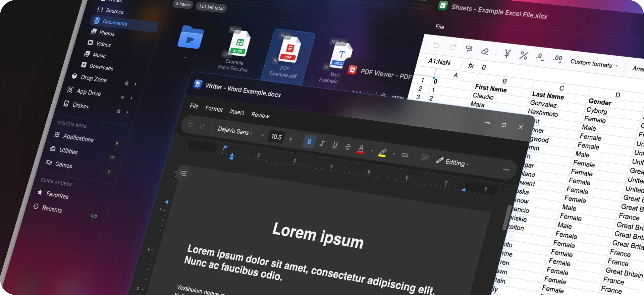Decrease font size with the minus button
Screen dimensions: 644x295
pos(262,135)
